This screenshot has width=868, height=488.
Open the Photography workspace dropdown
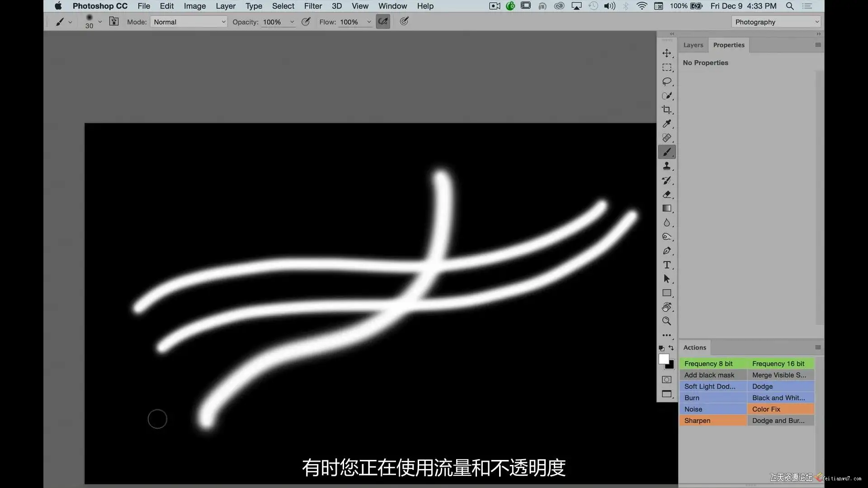coord(776,22)
